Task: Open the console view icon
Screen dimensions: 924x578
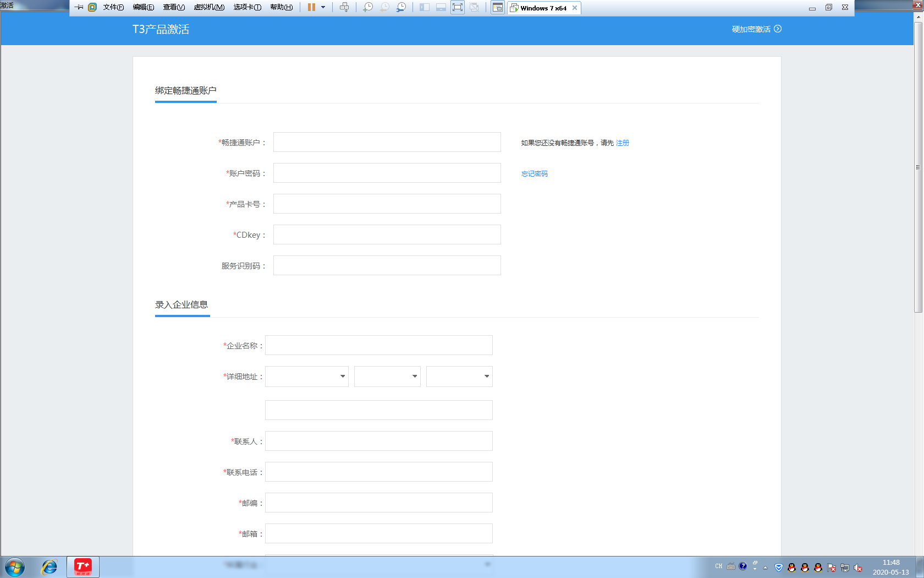Action: [498, 7]
